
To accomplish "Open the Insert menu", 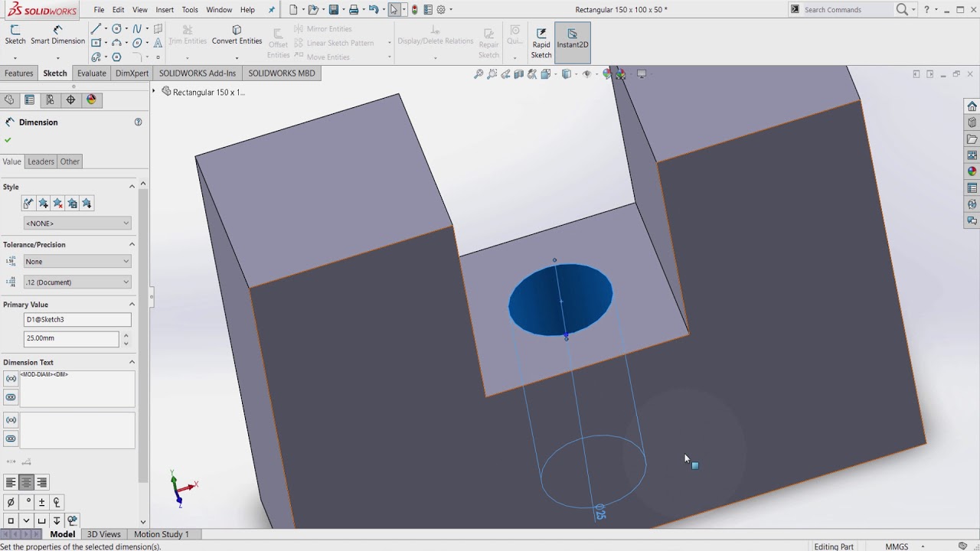I will [x=165, y=10].
